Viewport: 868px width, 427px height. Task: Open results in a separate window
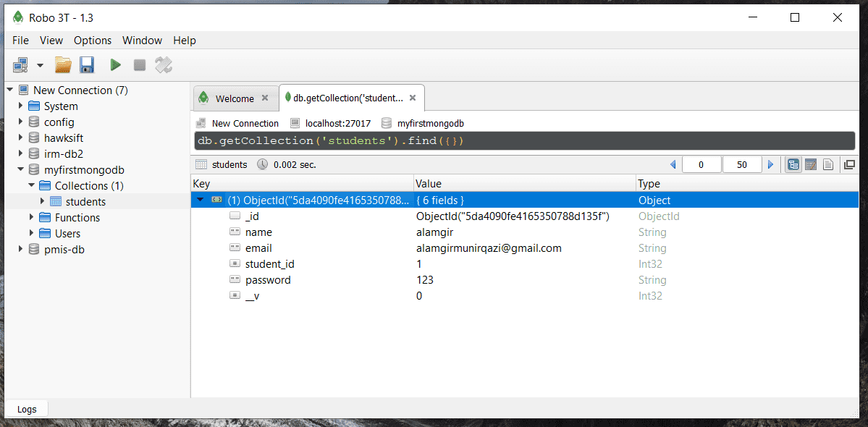click(x=848, y=164)
